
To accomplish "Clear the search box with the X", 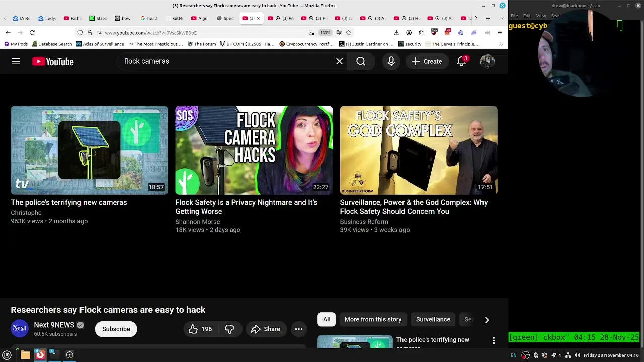I will coord(340,61).
